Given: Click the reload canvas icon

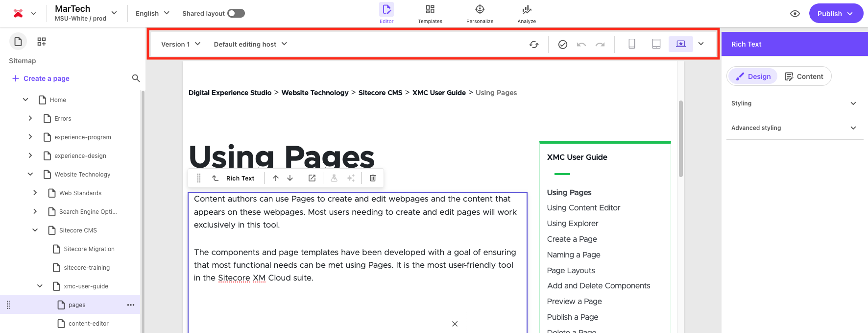Looking at the screenshot, I should [x=534, y=45].
